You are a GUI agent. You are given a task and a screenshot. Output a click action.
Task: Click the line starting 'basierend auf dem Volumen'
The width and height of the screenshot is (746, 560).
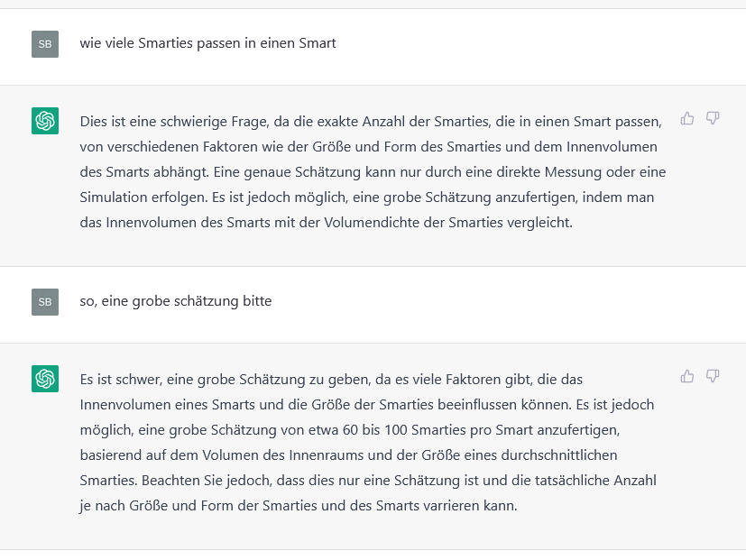tap(348, 455)
